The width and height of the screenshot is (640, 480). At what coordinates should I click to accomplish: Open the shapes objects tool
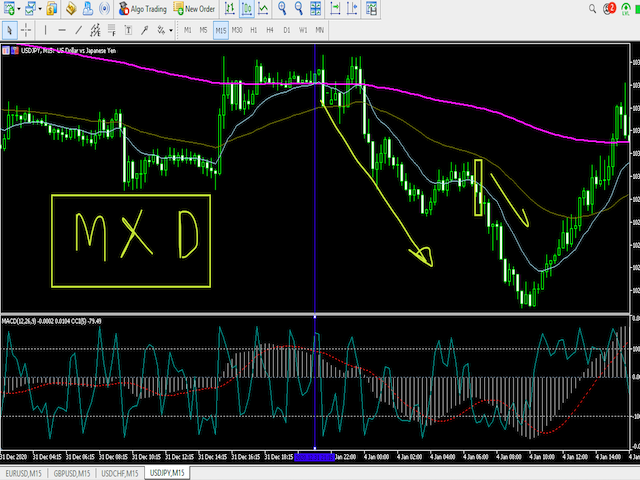point(161,30)
